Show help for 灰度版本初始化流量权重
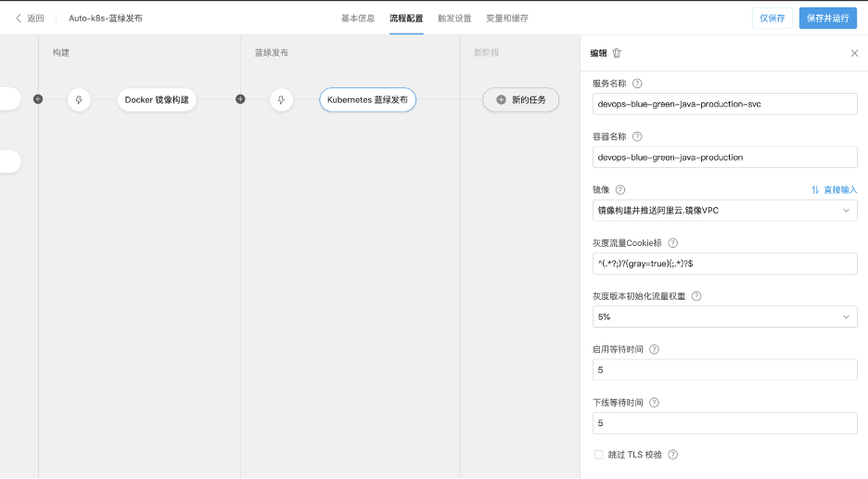 696,297
